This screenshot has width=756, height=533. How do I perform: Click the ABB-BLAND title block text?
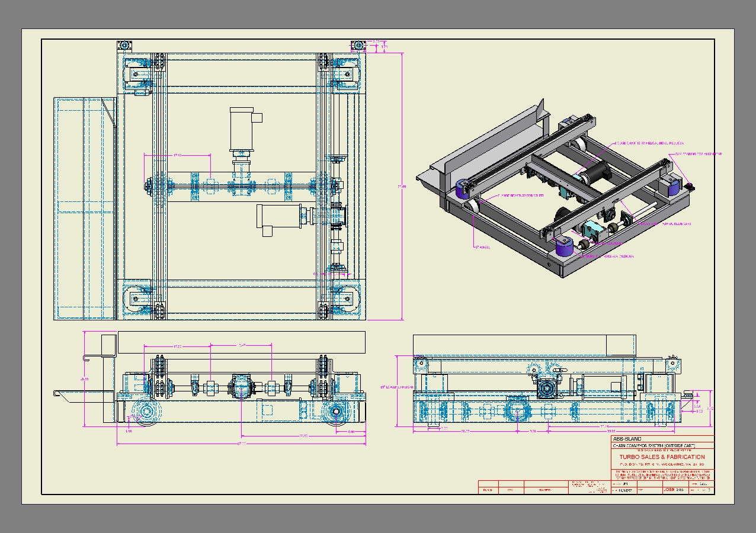tap(627, 439)
